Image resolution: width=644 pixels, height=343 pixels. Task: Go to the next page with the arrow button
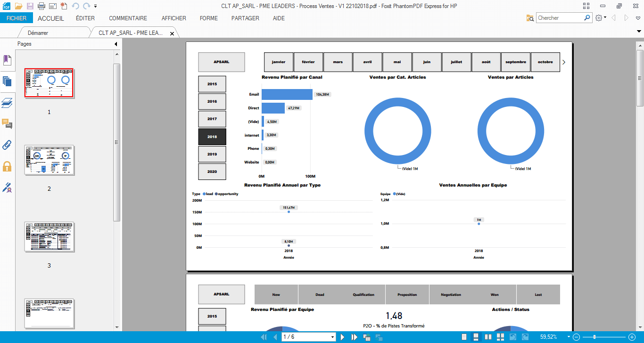click(342, 337)
